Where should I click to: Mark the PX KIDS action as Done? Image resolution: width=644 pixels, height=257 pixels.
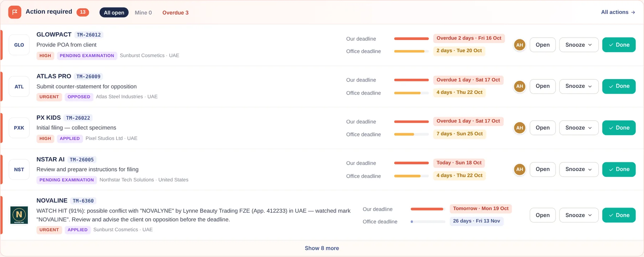619,128
